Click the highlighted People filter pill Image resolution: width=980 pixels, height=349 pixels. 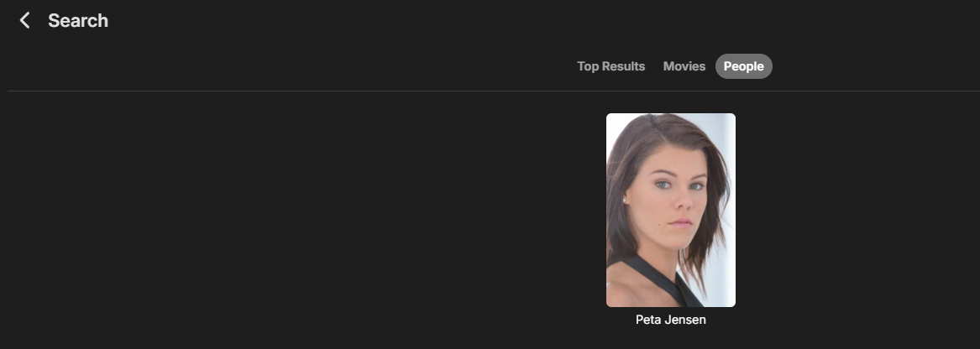tap(743, 66)
